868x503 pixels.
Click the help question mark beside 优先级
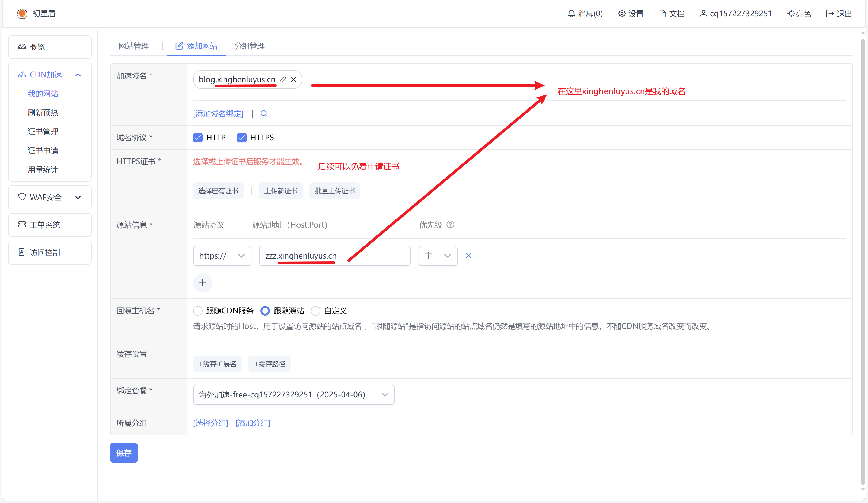tap(450, 225)
